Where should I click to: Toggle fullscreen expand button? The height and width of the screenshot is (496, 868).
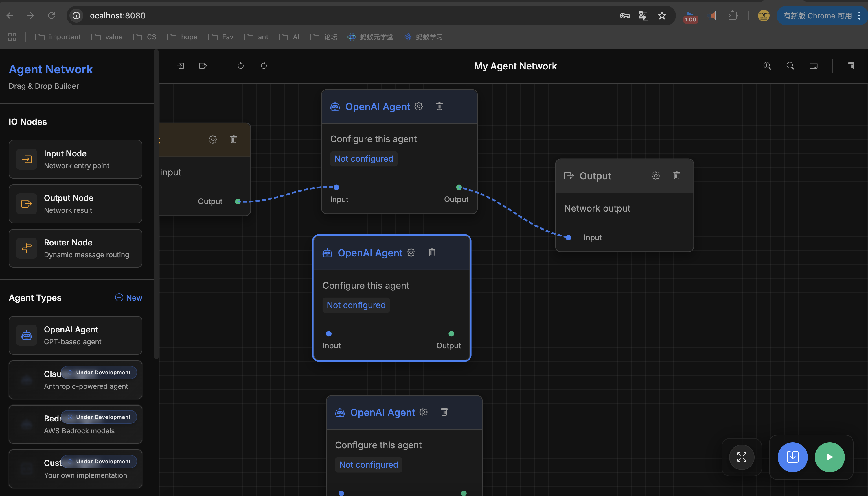coord(742,457)
